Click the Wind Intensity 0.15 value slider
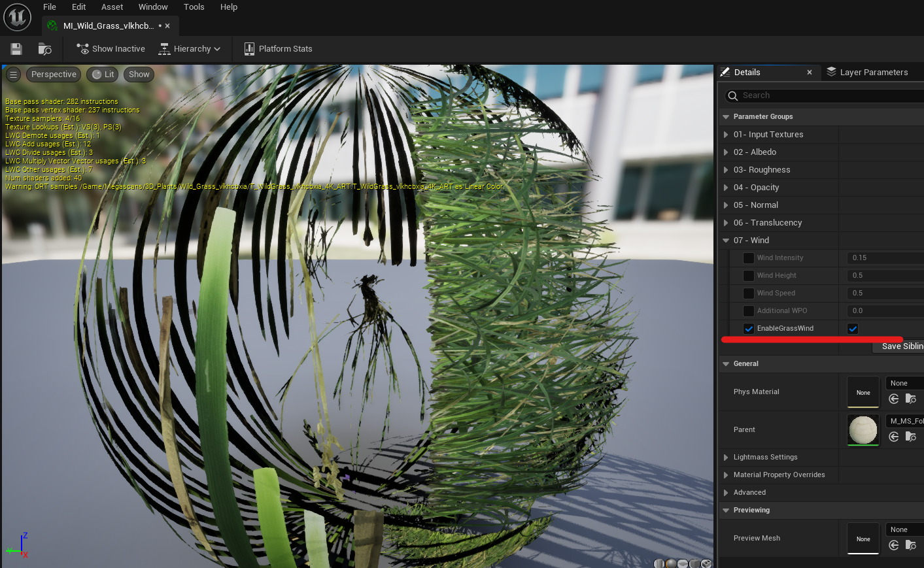This screenshot has width=924, height=568. [885, 258]
